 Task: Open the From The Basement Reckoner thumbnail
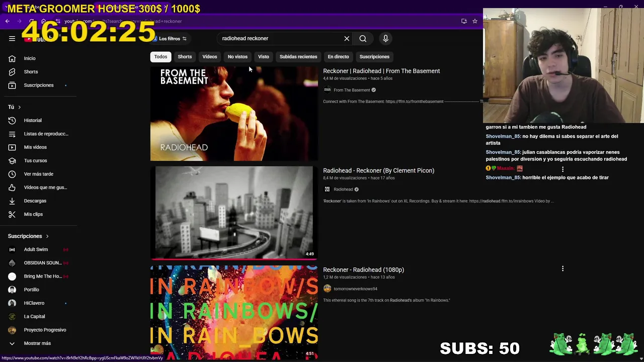[234, 114]
